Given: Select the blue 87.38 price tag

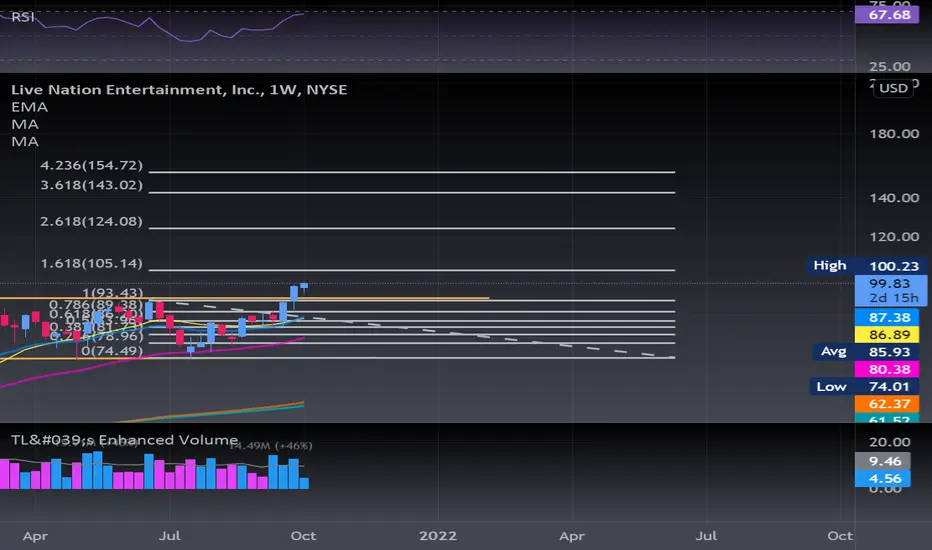Looking at the screenshot, I should click(x=889, y=318).
